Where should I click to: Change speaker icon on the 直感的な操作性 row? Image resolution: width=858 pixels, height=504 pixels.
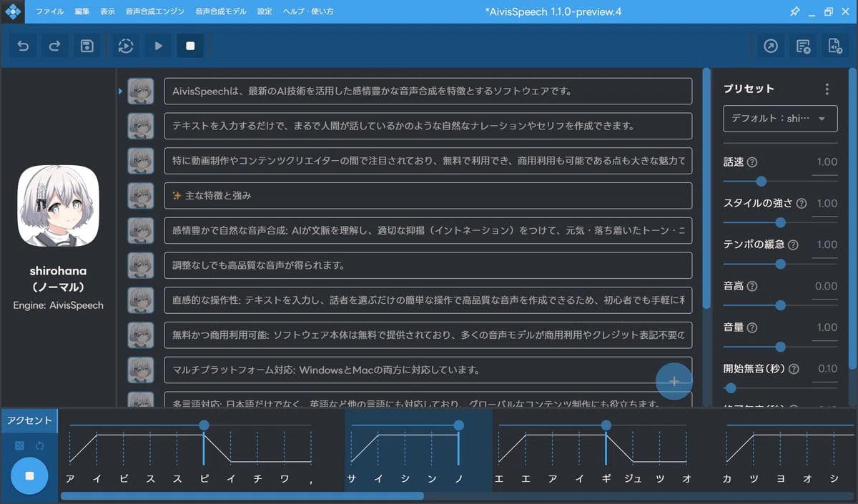[x=140, y=300]
